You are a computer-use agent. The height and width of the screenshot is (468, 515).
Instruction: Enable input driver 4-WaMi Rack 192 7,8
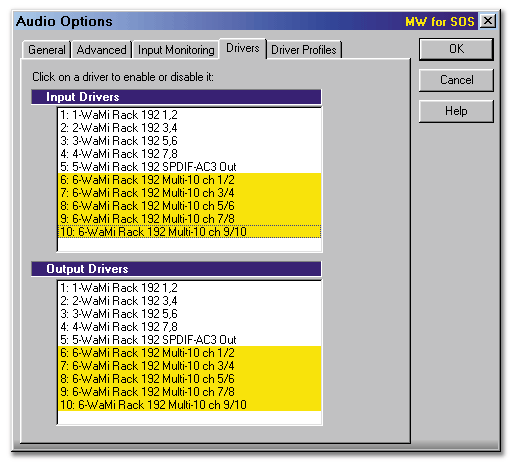pyautogui.click(x=189, y=154)
